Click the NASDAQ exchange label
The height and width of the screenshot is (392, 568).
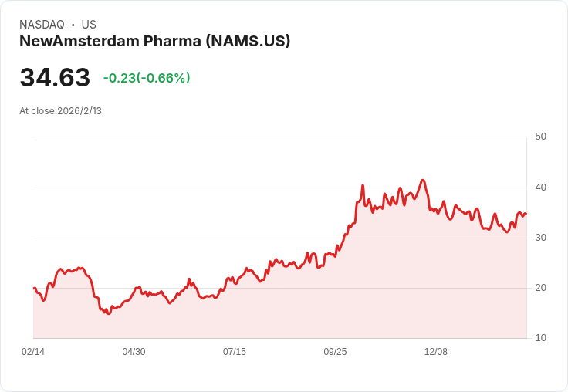pyautogui.click(x=42, y=25)
